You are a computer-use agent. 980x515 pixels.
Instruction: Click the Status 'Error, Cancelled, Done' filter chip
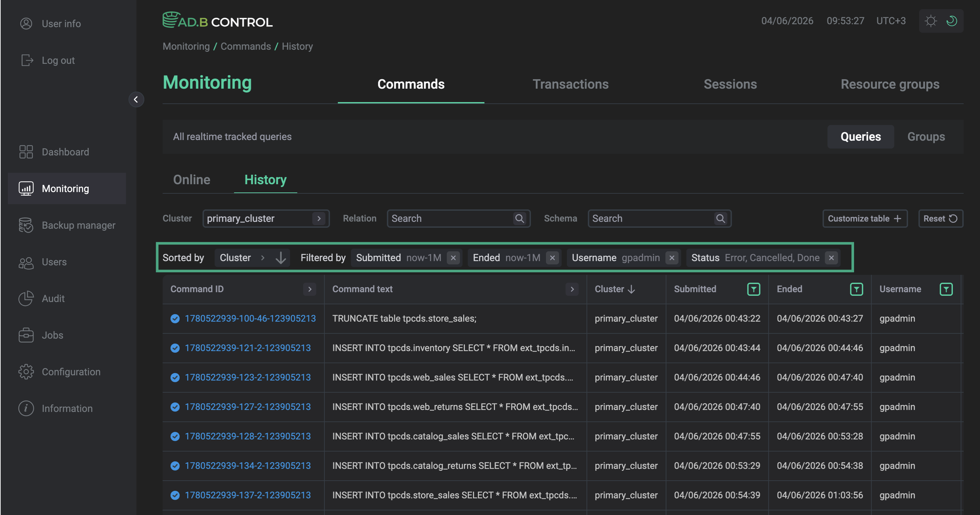click(x=763, y=258)
